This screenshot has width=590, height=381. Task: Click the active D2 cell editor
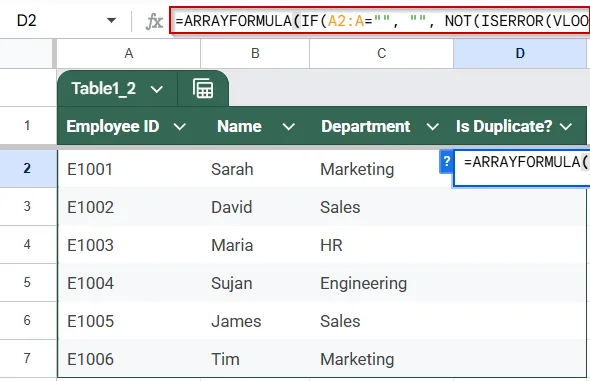coord(522,168)
